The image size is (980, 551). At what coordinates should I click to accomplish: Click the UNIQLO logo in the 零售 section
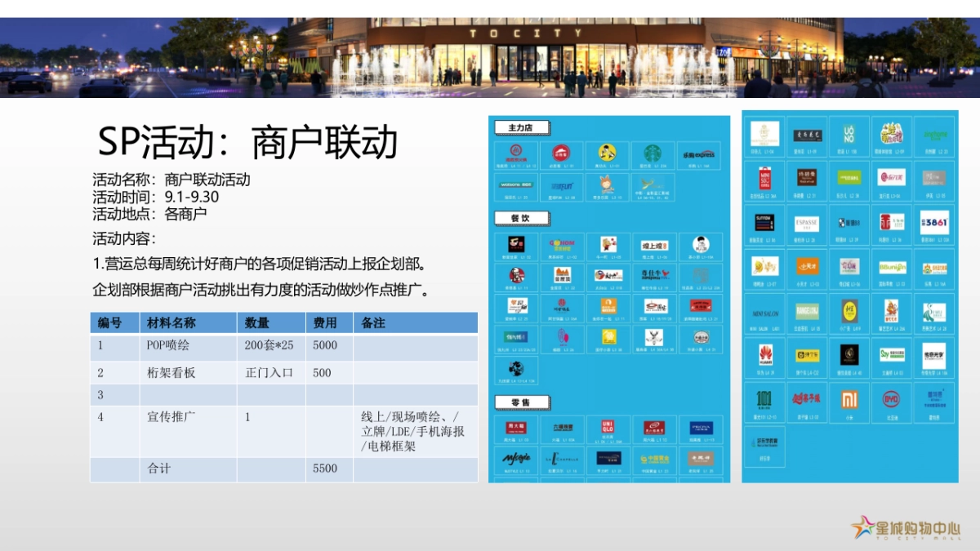(x=608, y=424)
